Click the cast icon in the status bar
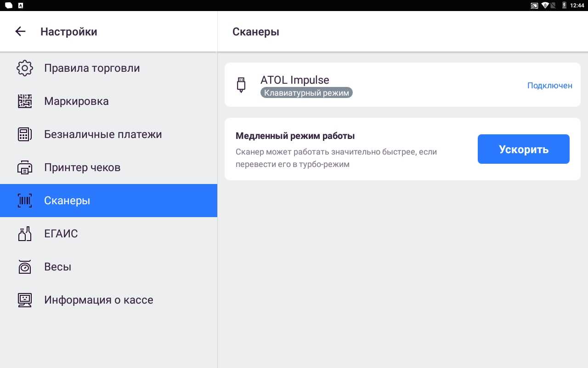 click(x=534, y=6)
